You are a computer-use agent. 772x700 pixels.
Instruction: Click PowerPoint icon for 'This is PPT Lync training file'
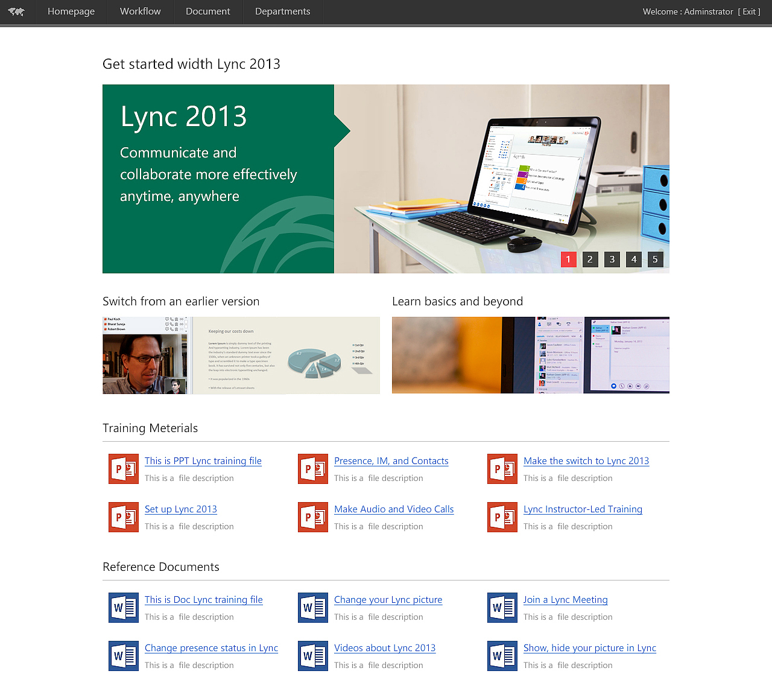point(124,469)
